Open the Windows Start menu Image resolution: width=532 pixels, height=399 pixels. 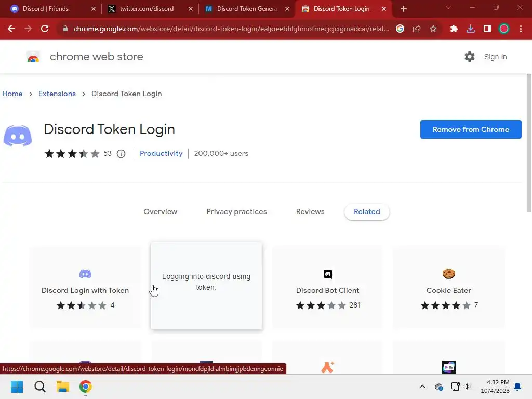pos(17,387)
